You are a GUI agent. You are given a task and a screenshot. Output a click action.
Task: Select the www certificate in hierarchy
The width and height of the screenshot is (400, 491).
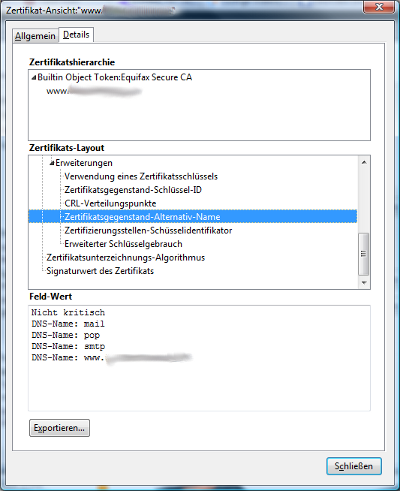(x=94, y=91)
